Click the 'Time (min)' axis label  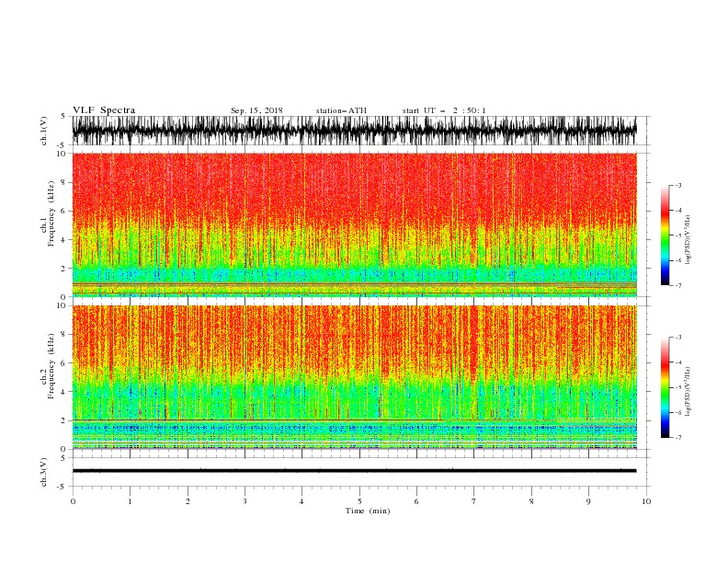pos(368,511)
